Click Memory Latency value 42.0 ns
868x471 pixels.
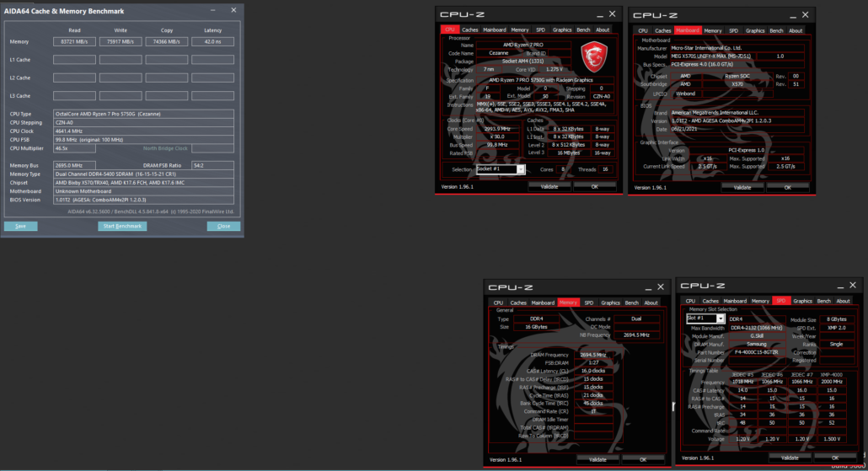(x=212, y=41)
